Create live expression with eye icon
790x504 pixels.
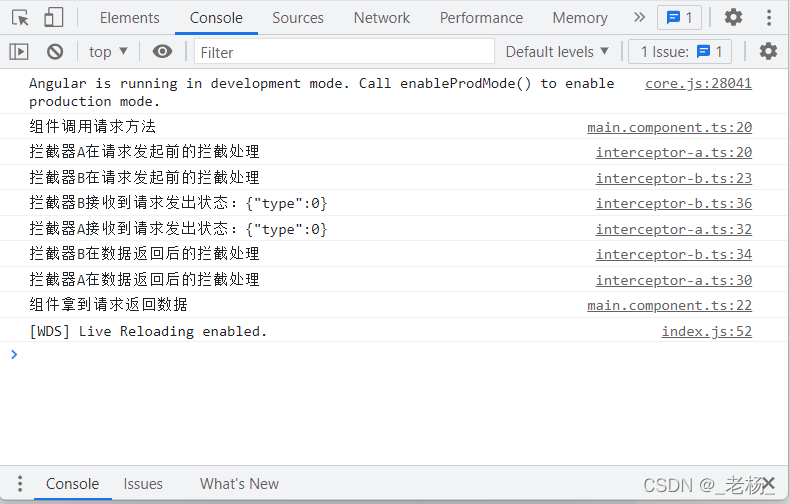click(162, 51)
